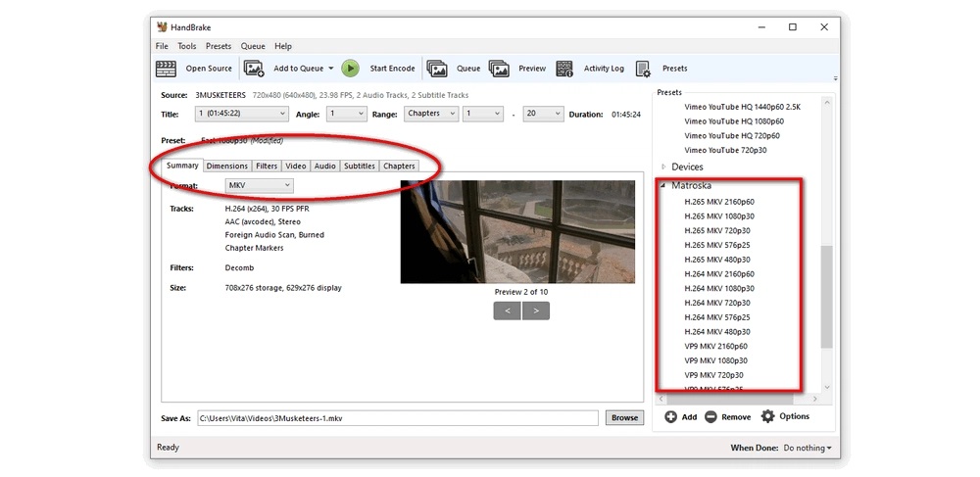Switch to the Video tab
The height and width of the screenshot is (477, 980).
[296, 167]
